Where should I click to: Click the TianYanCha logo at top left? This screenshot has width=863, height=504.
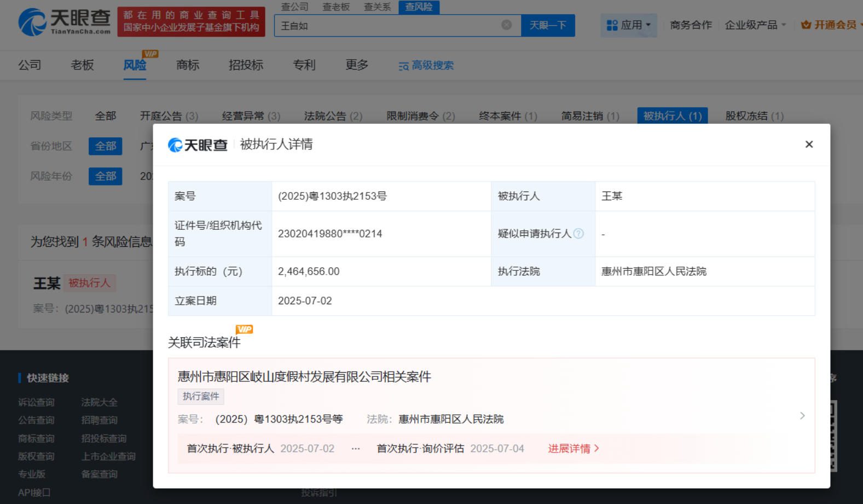point(64,22)
